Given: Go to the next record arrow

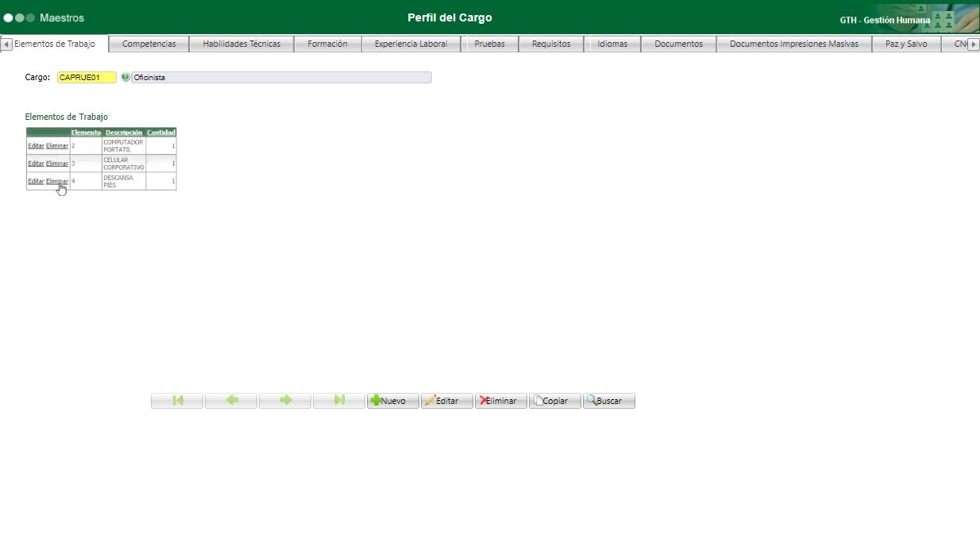Looking at the screenshot, I should pos(285,401).
